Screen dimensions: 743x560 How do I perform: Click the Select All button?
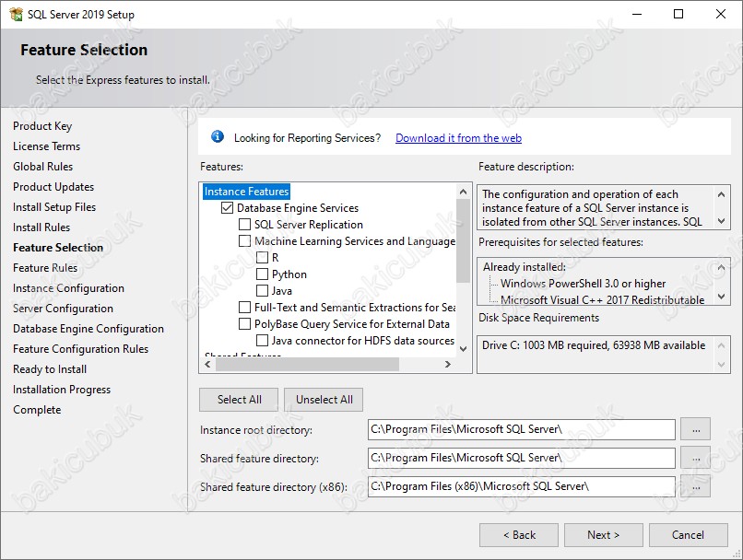[239, 400]
